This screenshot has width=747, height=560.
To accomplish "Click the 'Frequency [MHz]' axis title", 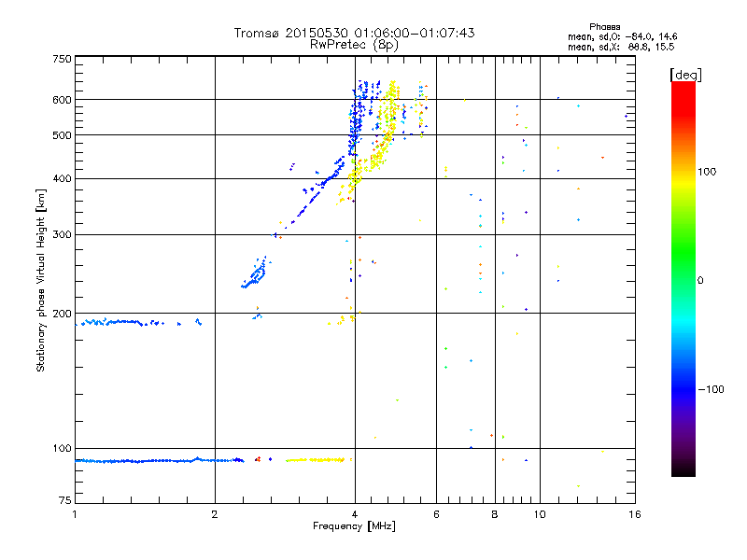I will [x=354, y=526].
